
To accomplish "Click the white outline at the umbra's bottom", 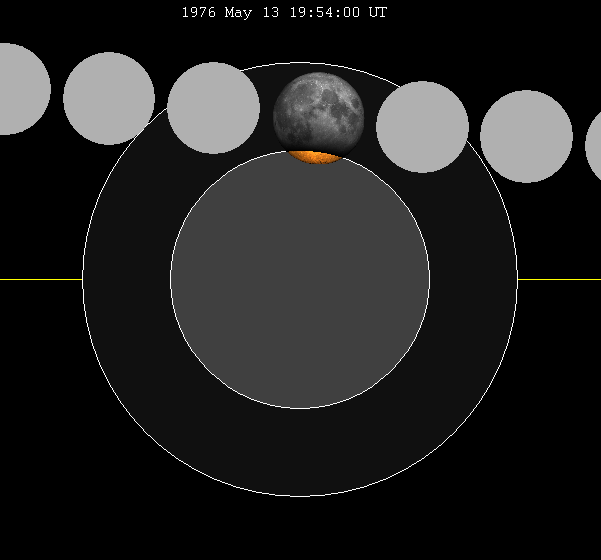I will point(300,408).
